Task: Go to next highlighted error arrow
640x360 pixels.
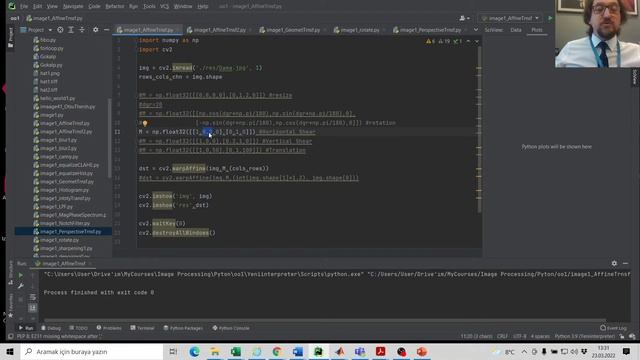Action: point(476,41)
